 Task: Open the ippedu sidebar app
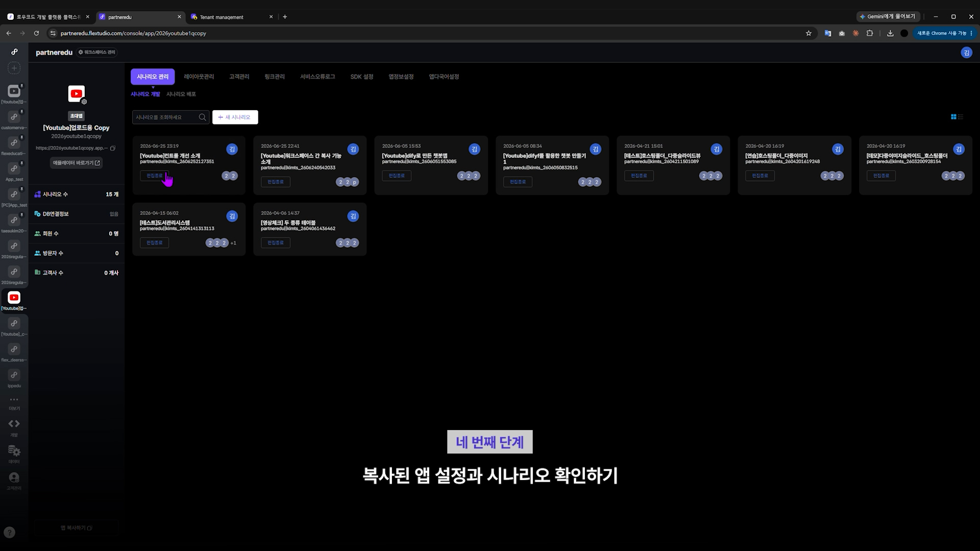[14, 375]
